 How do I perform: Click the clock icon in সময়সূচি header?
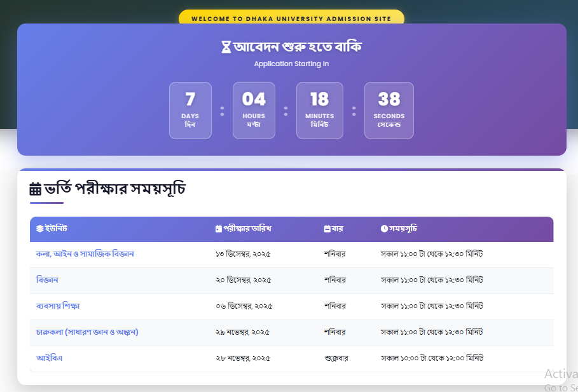[x=384, y=229]
